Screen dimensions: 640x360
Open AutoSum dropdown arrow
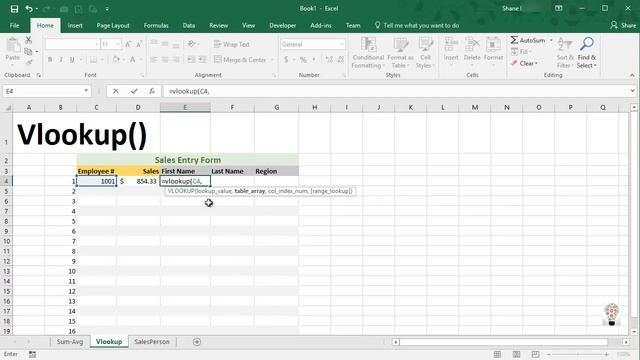[x=551, y=40]
